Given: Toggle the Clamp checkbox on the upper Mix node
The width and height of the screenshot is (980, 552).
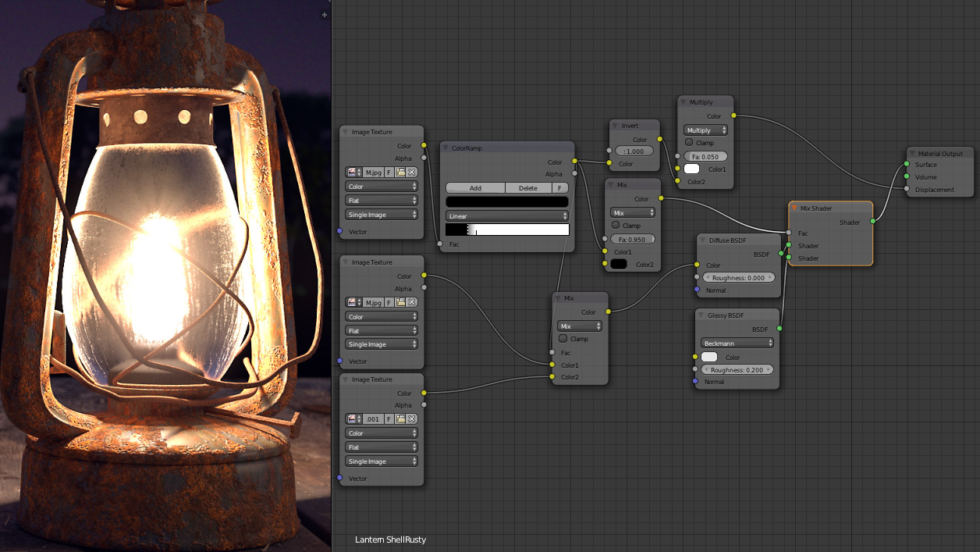Looking at the screenshot, I should tap(616, 226).
